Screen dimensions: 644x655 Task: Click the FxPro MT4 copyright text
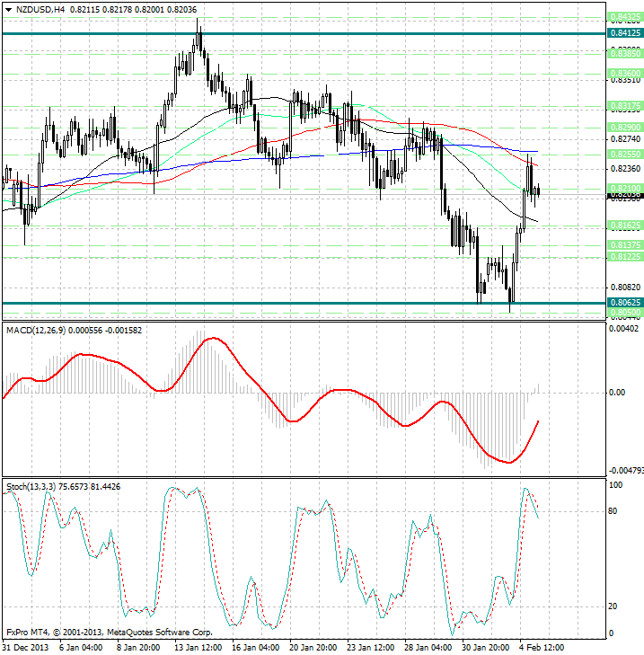pyautogui.click(x=110, y=633)
